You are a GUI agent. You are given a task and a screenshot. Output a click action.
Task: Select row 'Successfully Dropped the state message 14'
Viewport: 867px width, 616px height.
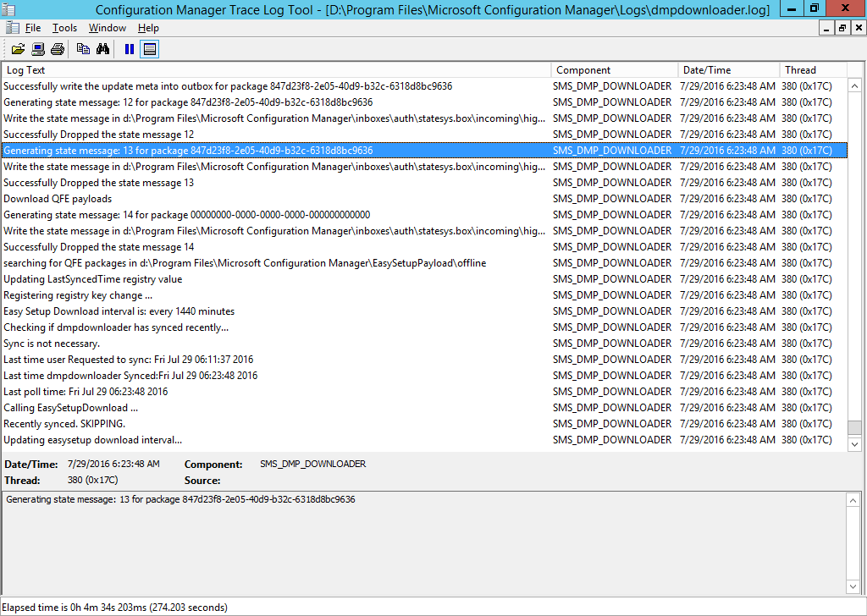click(x=424, y=247)
